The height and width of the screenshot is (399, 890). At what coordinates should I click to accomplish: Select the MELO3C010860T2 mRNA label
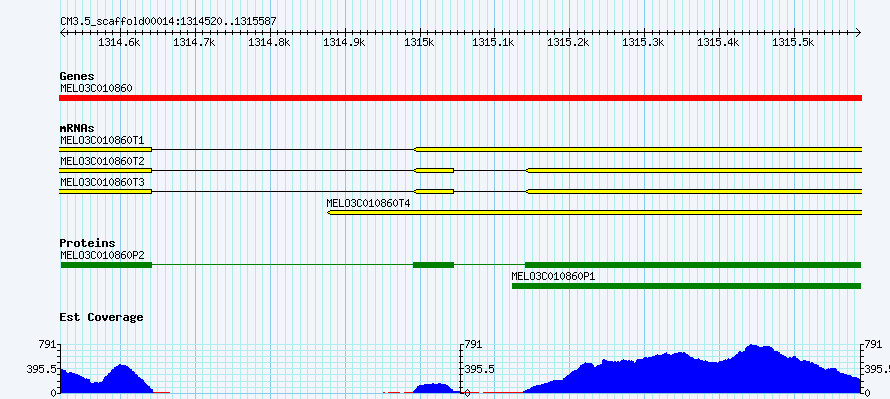coord(102,161)
